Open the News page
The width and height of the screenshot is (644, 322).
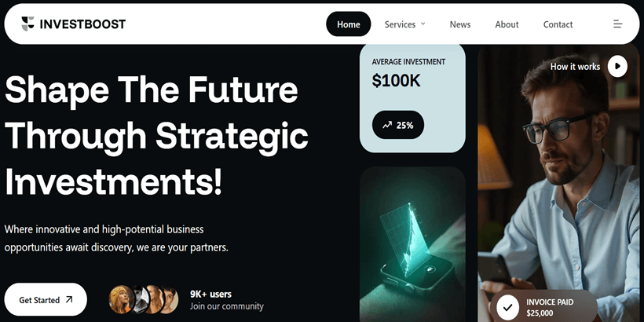point(460,24)
